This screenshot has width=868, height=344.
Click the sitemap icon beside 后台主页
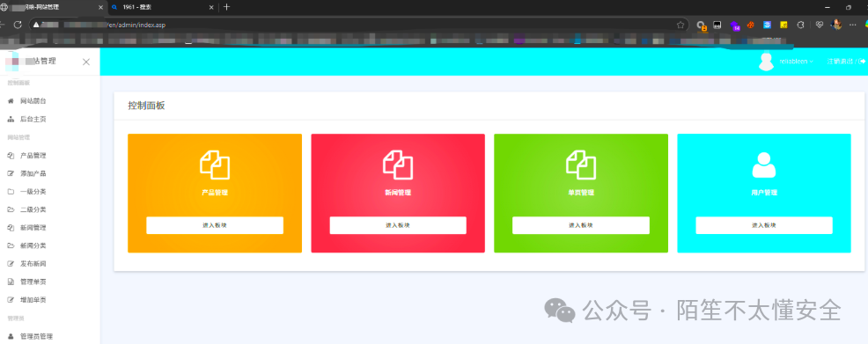pyautogui.click(x=11, y=119)
